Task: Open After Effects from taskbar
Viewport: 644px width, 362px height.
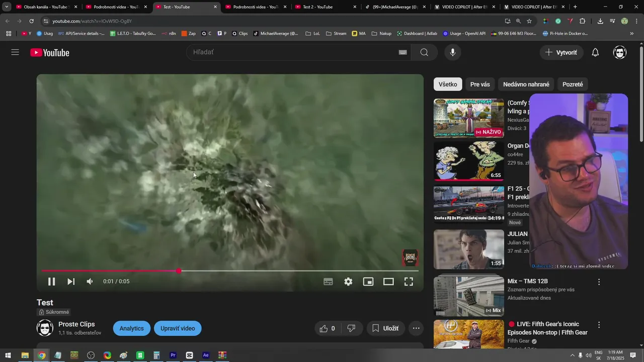Action: 206,355
